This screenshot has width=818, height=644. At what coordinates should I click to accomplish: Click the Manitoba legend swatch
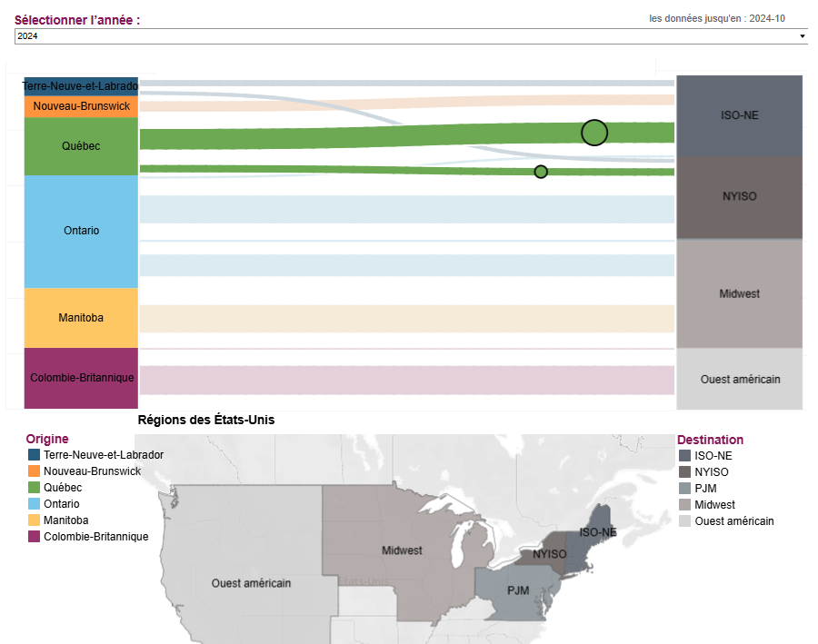click(x=34, y=520)
